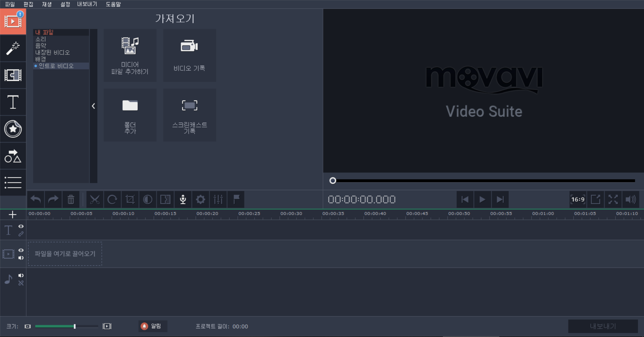The image size is (644, 337).
Task: Open the Transition wizard icon
Action: coord(165,200)
